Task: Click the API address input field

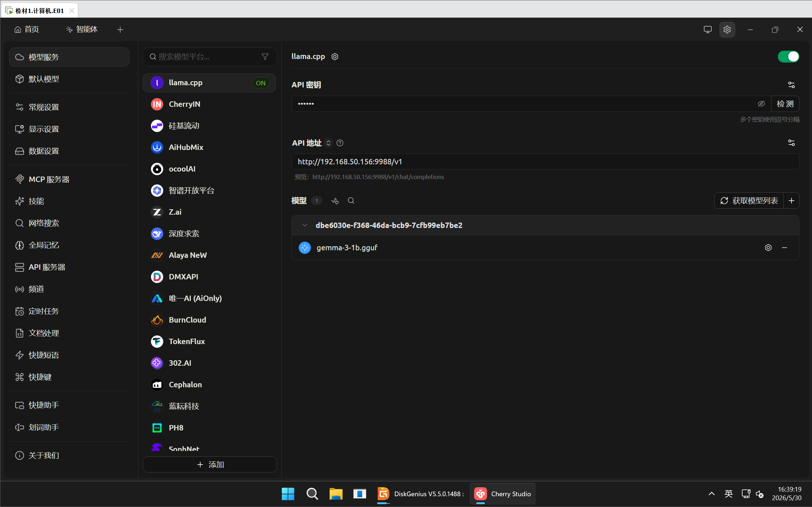Action: click(x=545, y=162)
